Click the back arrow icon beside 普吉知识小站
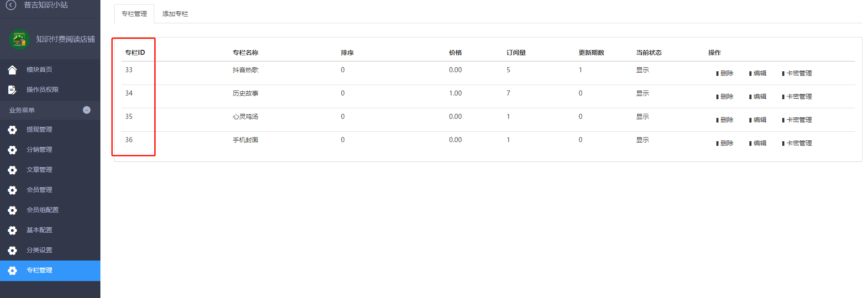This screenshot has width=868, height=298. tap(11, 5)
